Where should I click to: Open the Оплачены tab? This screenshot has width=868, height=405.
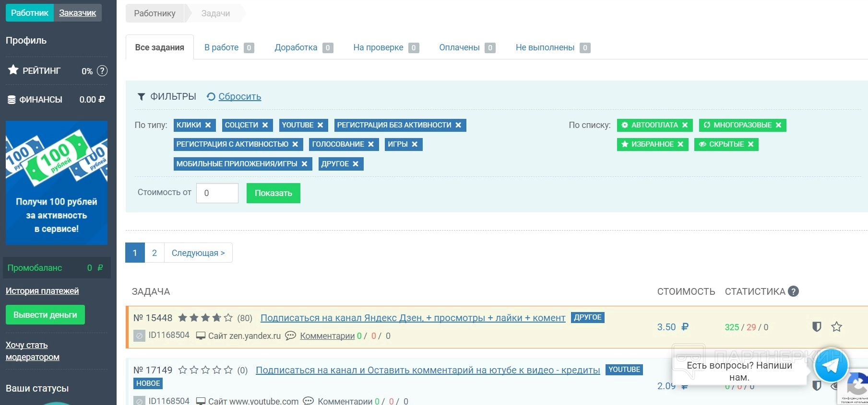467,47
